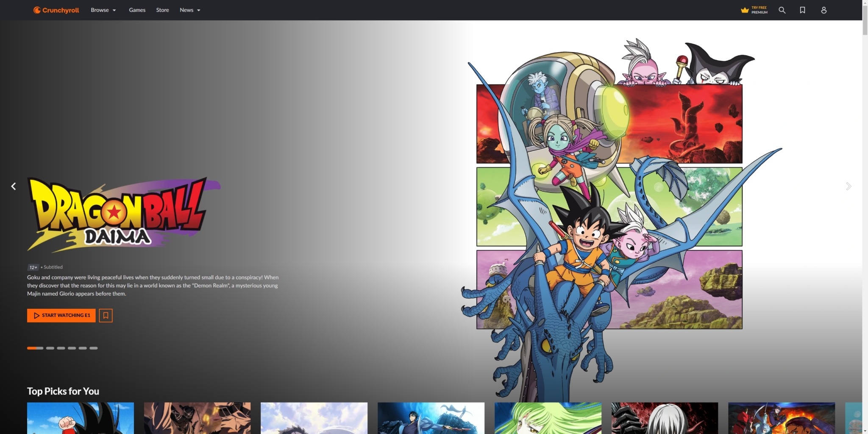868x434 pixels.
Task: Open the search magnifier icon
Action: click(782, 10)
